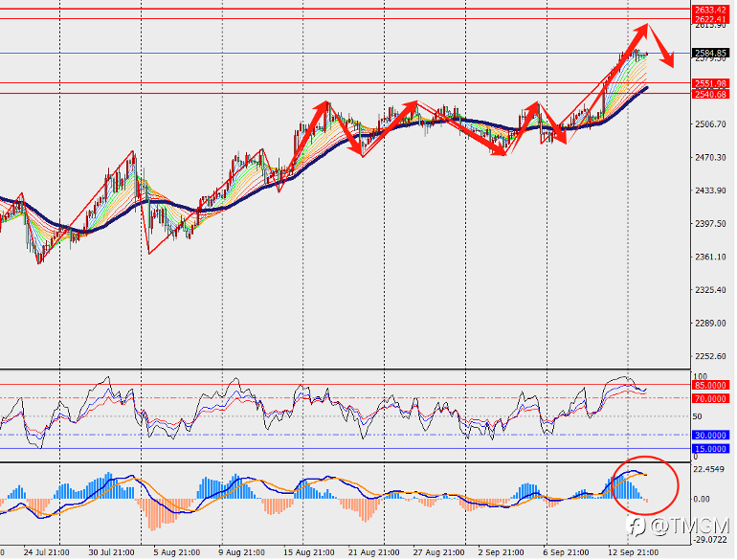Click the 30.0000 oscillator level label
Viewport: 737px width, 560px height.
click(710, 435)
